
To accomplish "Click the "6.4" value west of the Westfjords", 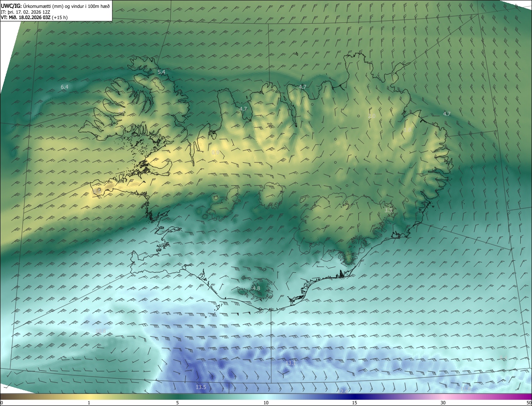I will tap(64, 87).
